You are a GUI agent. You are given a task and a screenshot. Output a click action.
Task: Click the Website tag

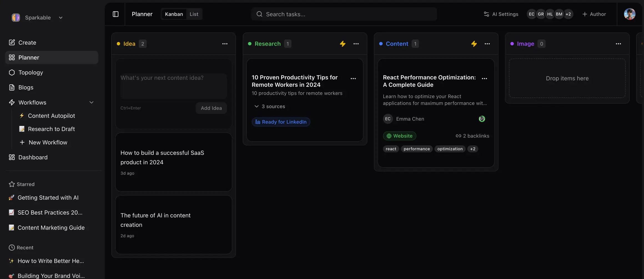399,136
